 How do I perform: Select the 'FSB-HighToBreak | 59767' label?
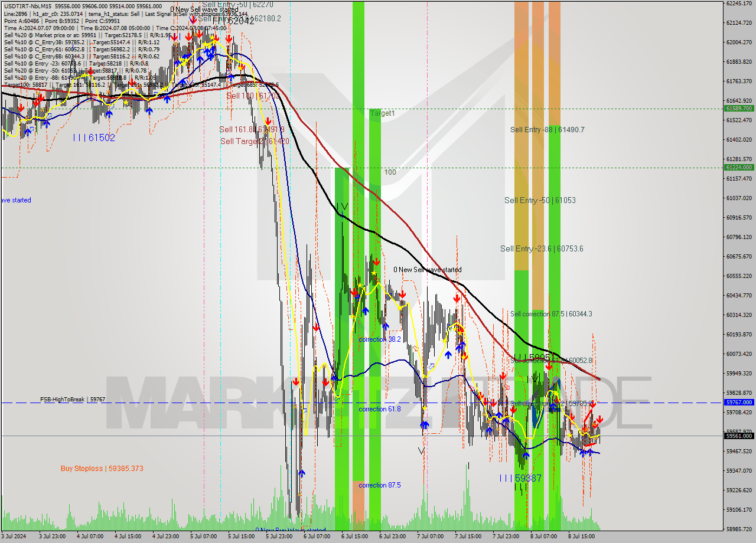click(x=73, y=400)
